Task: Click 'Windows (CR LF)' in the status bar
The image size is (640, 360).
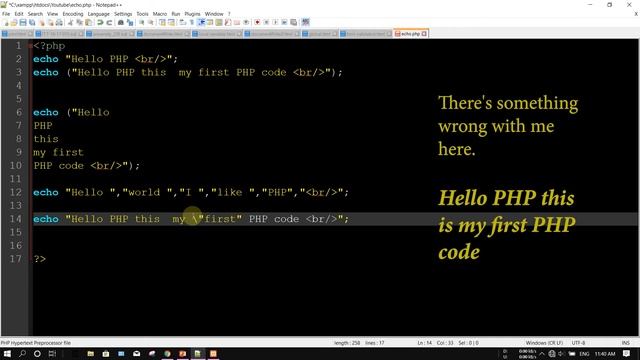Action: (x=544, y=343)
